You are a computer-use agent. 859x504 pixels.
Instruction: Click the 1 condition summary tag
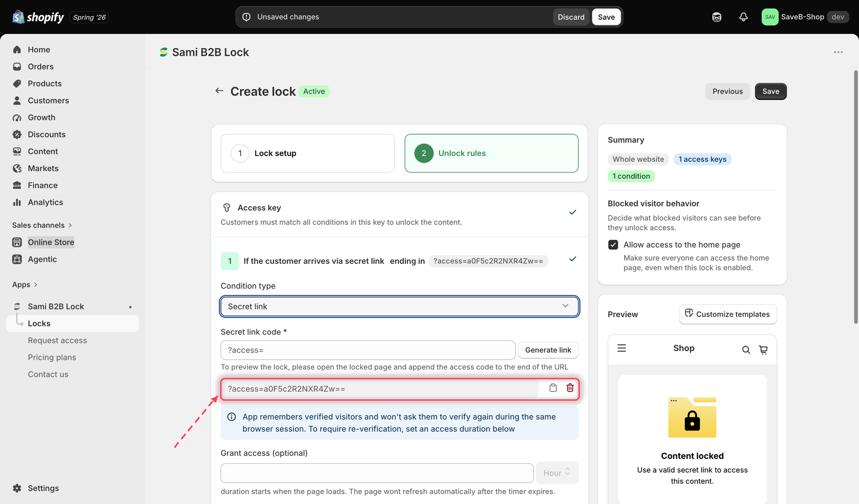point(631,176)
